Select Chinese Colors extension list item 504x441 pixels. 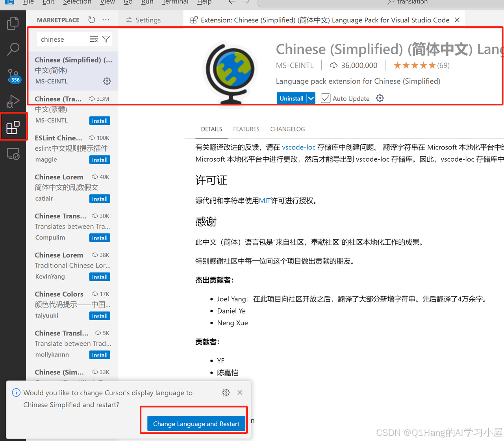(x=72, y=305)
